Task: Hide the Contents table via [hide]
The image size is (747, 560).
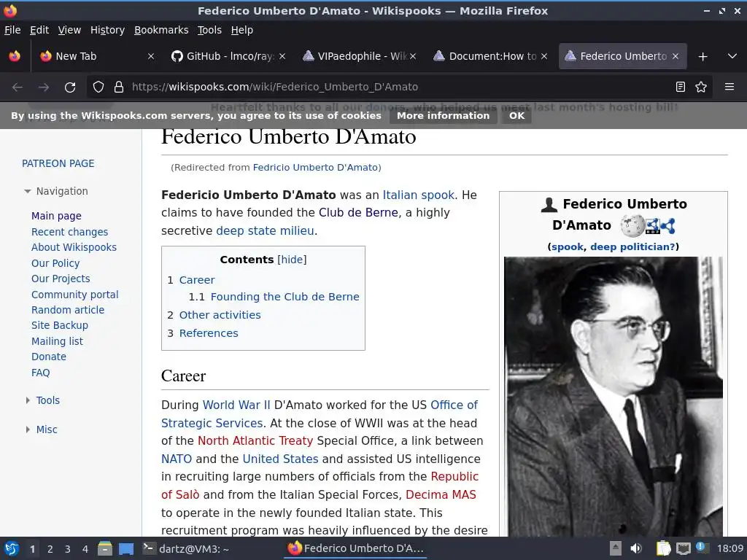Action: click(292, 260)
